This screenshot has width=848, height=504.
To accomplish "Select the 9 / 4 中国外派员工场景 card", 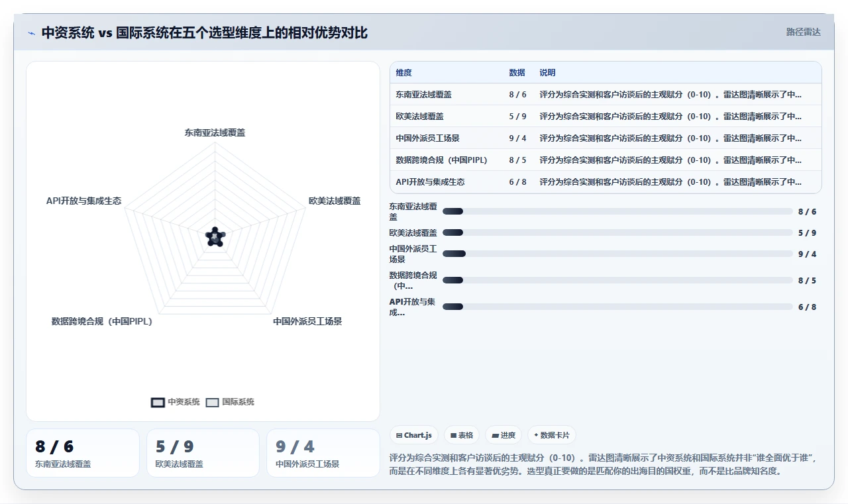I will click(x=323, y=453).
